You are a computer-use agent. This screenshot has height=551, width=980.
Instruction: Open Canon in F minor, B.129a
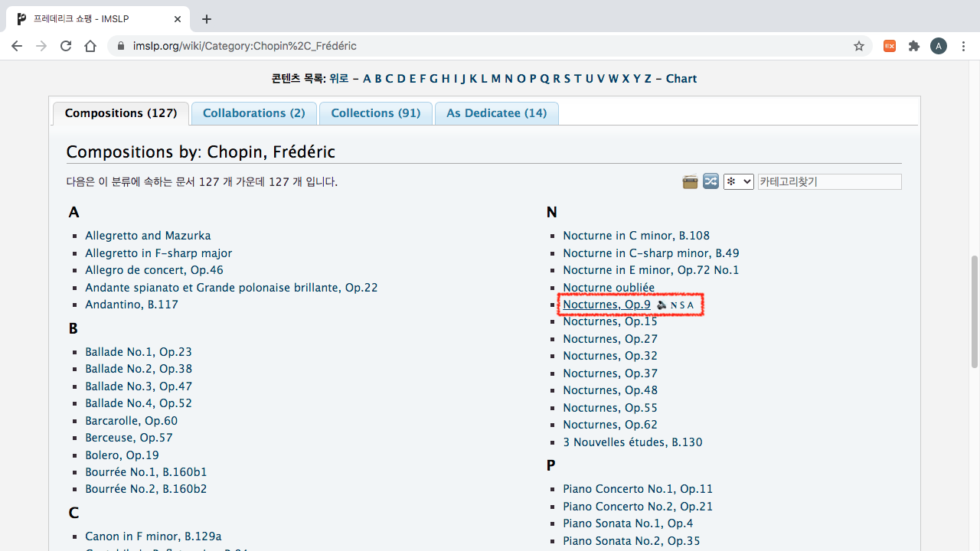[x=153, y=536]
